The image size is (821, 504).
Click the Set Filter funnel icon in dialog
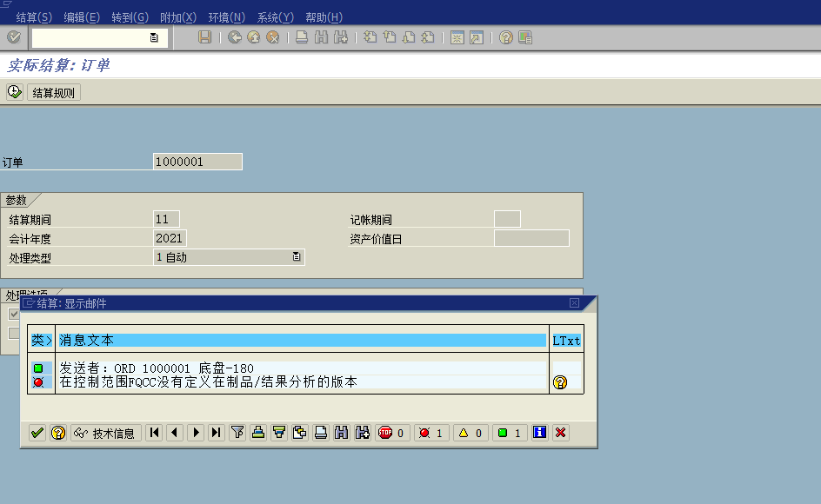237,432
